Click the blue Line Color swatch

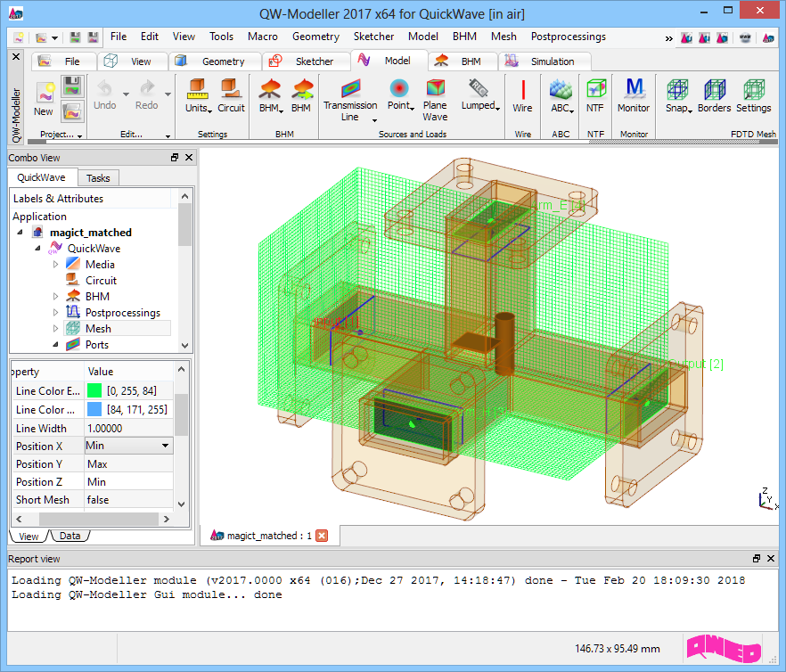(94, 410)
